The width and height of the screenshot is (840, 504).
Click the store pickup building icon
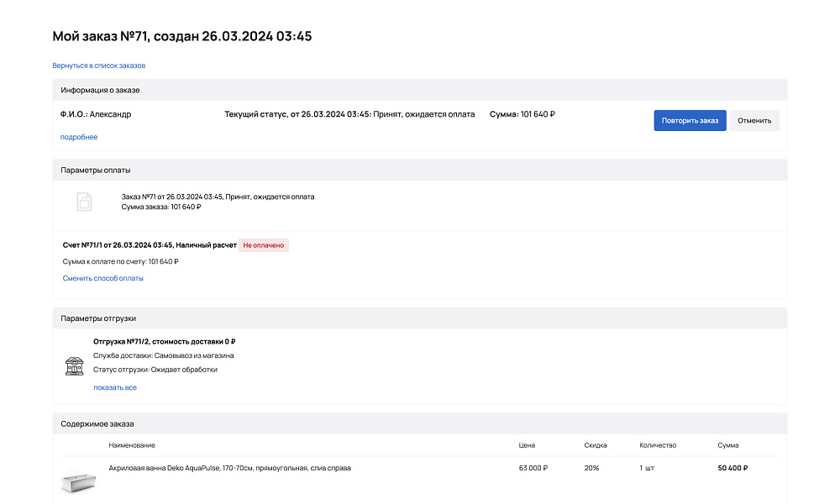[x=74, y=366]
